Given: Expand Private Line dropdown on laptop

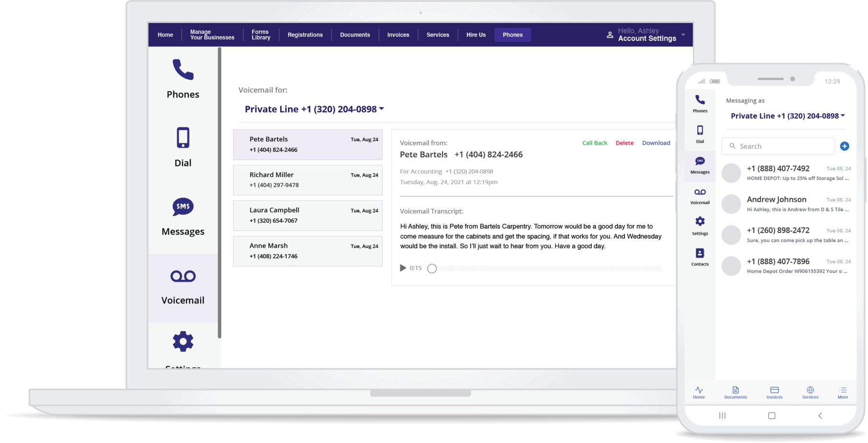Looking at the screenshot, I should pyautogui.click(x=382, y=109).
